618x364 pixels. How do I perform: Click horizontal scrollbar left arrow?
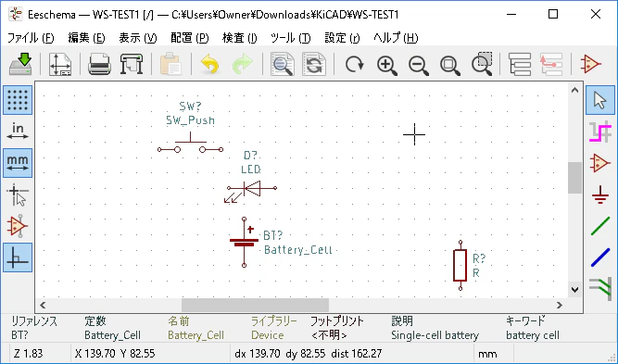point(43,305)
